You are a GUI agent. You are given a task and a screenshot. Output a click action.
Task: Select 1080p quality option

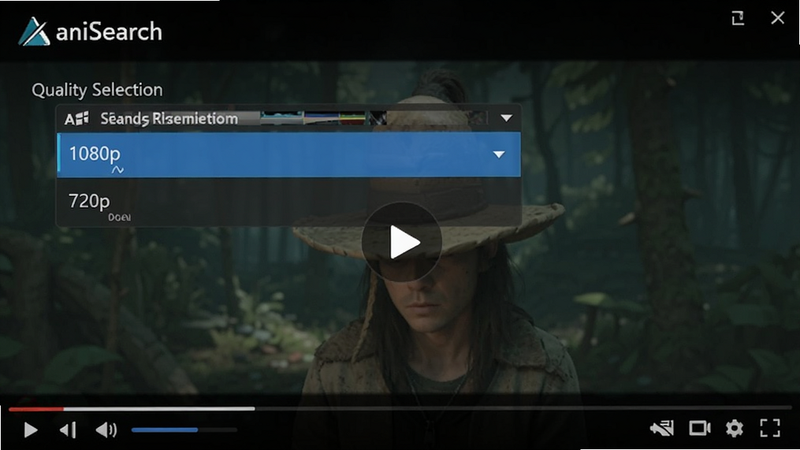[289, 155]
